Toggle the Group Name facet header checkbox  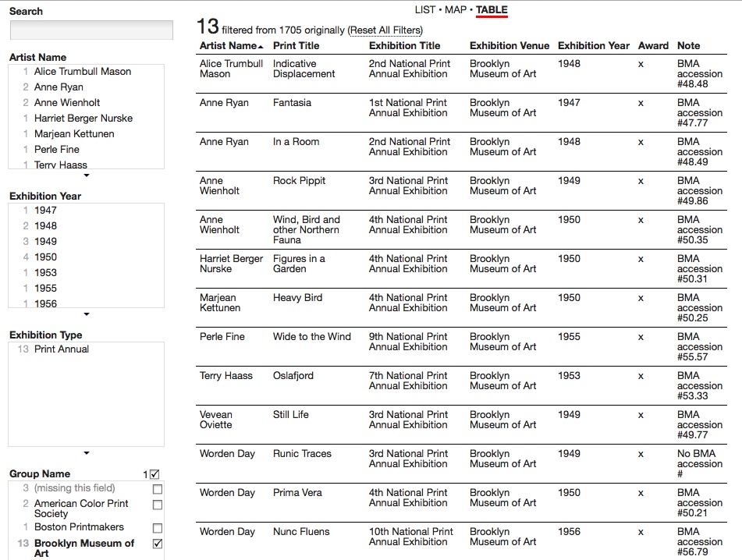point(154,474)
